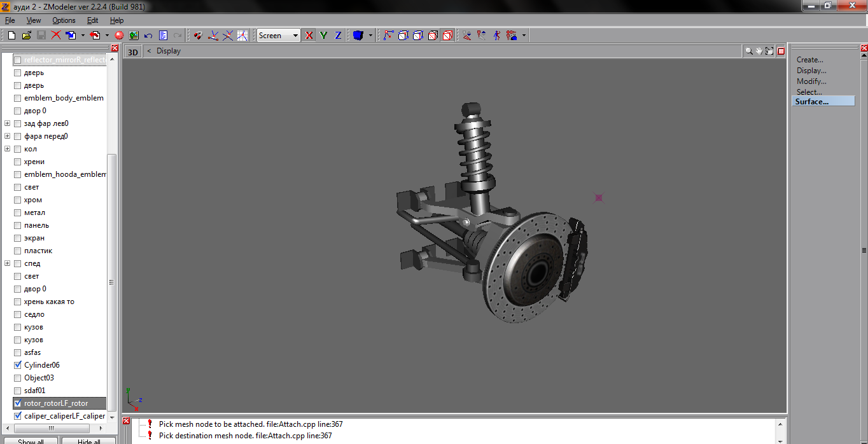The height and width of the screenshot is (444, 868).
Task: Open the Textures browser icon
Action: coord(134,36)
